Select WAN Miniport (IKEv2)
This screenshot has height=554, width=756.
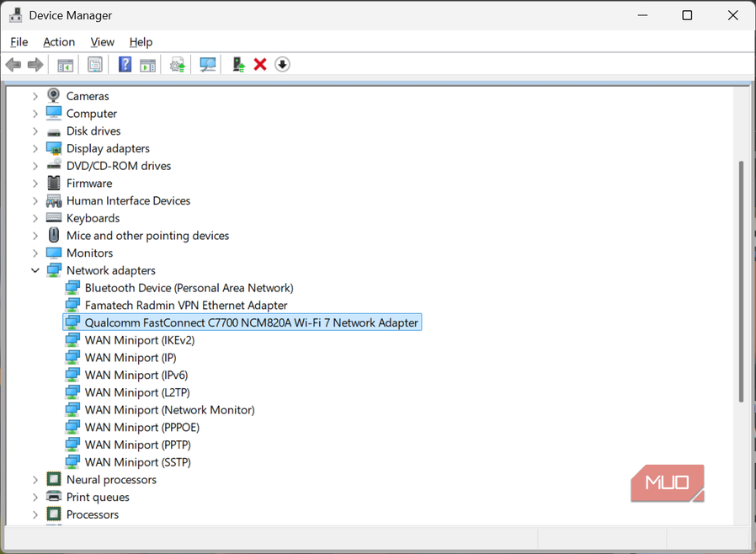click(x=140, y=340)
